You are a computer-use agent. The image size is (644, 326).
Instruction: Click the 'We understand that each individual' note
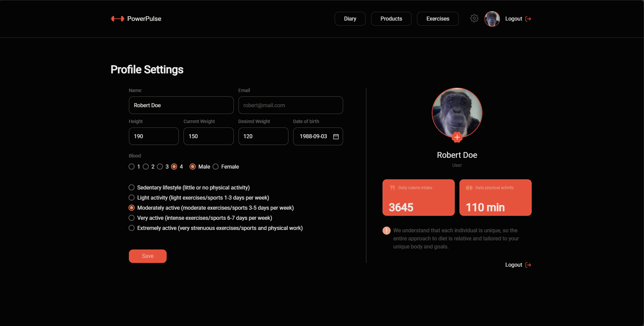456,239
